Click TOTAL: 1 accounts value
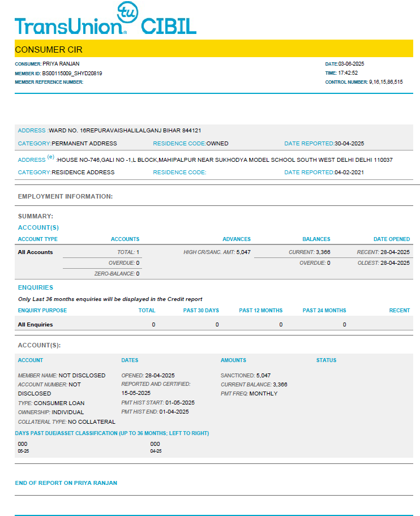This screenshot has width=420, height=516. [128, 252]
